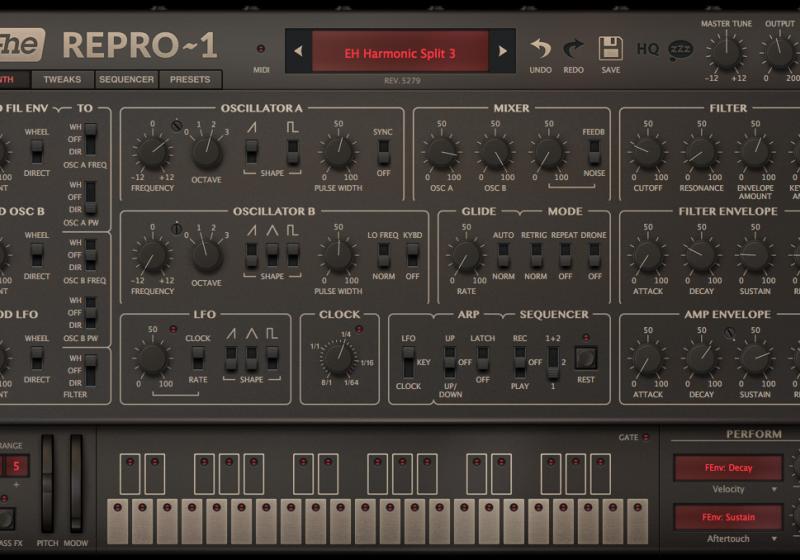Toggle Mode RETRIG switch
The image size is (800, 560).
pyautogui.click(x=536, y=255)
